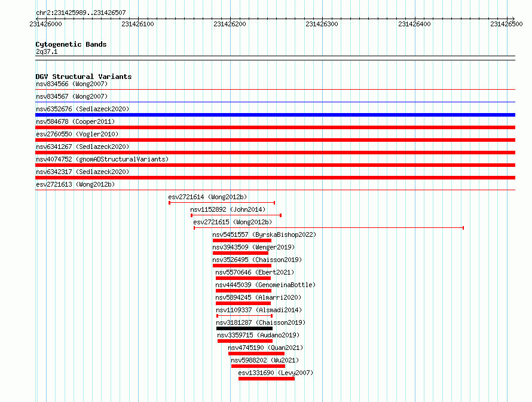532x402 pixels.
Task: Open nsv4074752 (gnomADStructuralVariants) label
Action: click(x=102, y=159)
